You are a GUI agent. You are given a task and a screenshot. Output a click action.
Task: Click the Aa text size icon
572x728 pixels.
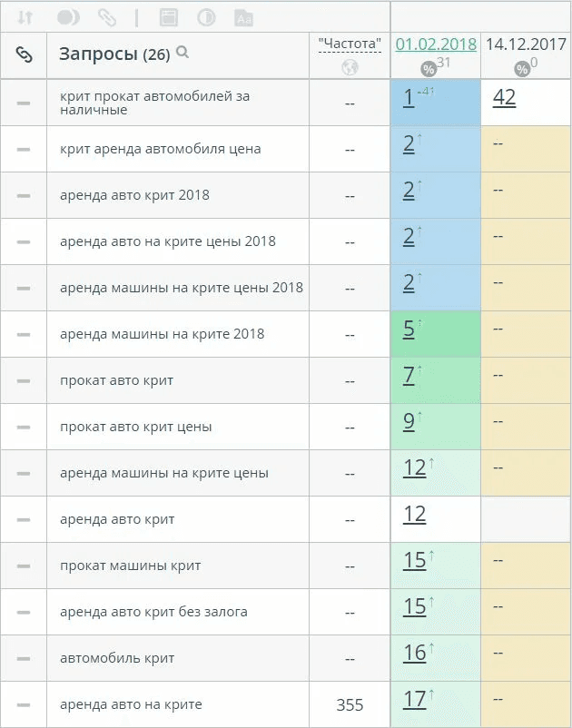click(x=243, y=17)
